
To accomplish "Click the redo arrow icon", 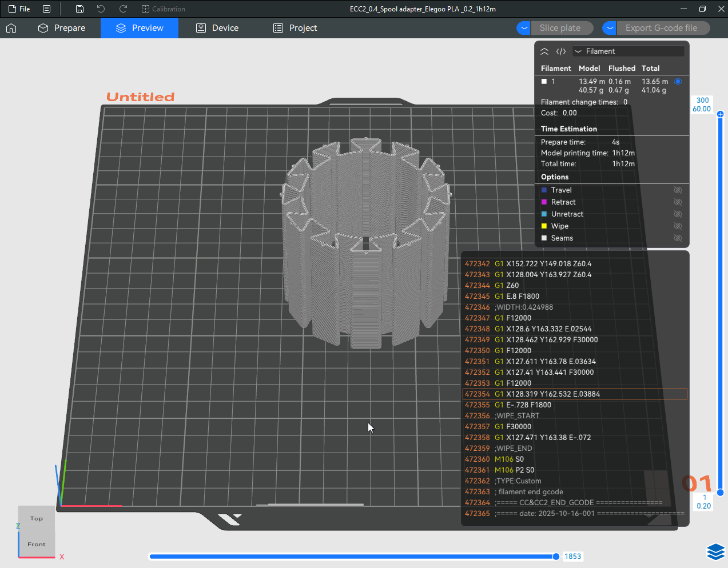I will pyautogui.click(x=123, y=9).
